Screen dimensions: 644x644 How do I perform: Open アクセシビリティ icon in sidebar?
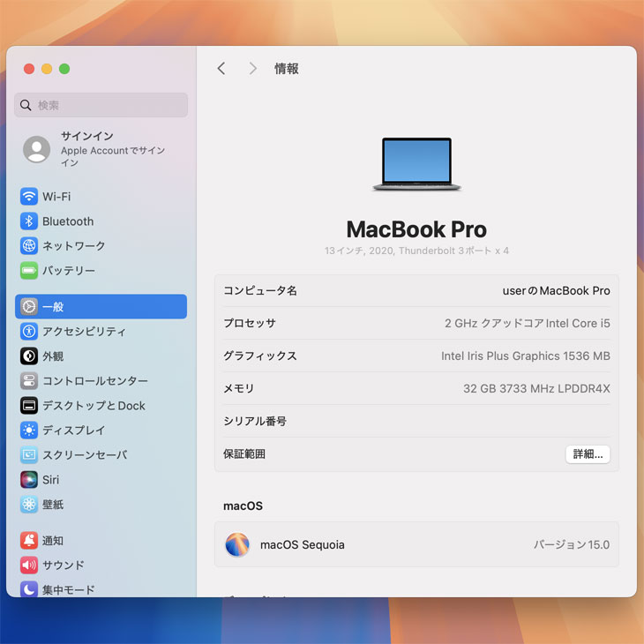tap(29, 331)
